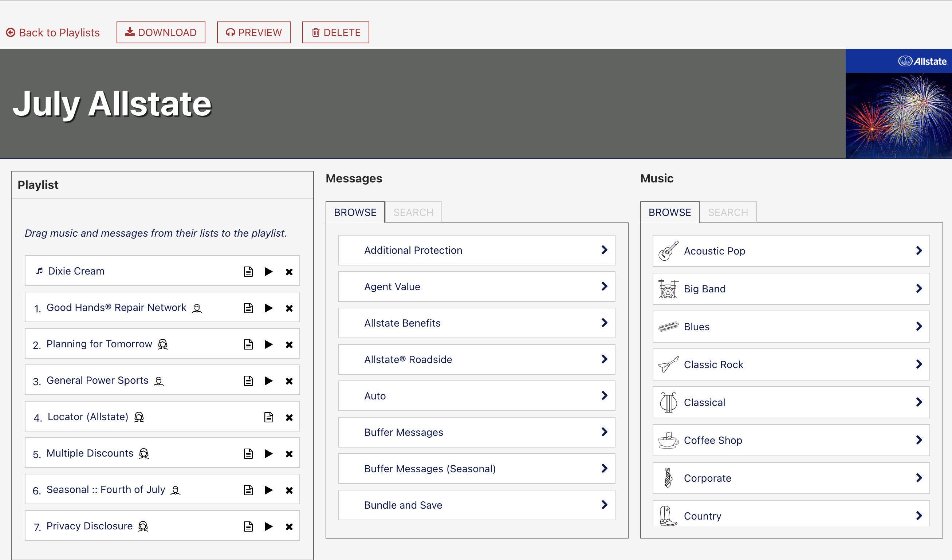Play the Dixie Cream music track
952x560 pixels.
[x=269, y=272]
